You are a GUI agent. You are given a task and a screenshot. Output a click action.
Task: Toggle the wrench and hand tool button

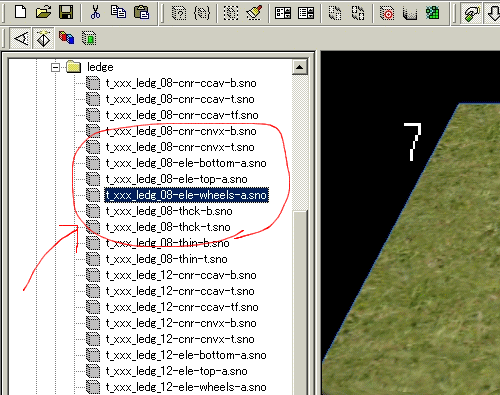coord(471,13)
